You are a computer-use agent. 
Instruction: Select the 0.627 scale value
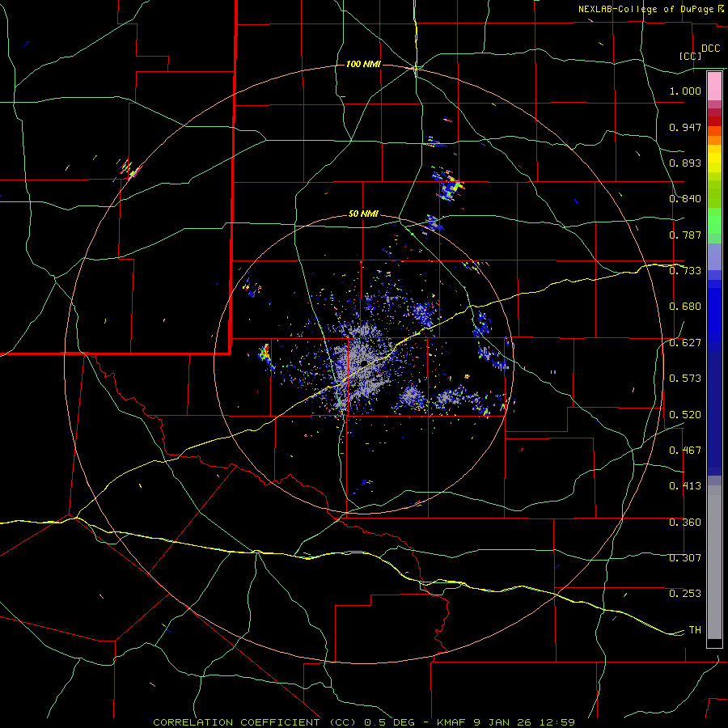685,343
